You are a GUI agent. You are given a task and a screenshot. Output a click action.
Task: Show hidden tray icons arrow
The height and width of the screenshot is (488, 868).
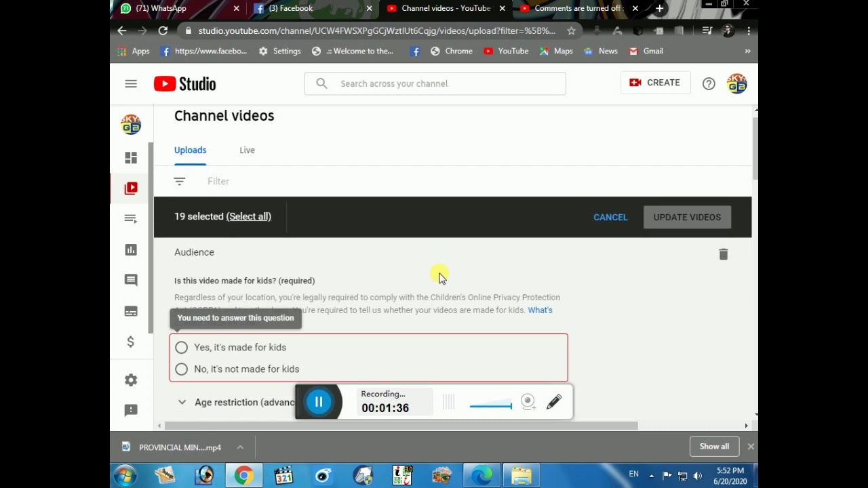point(652,476)
